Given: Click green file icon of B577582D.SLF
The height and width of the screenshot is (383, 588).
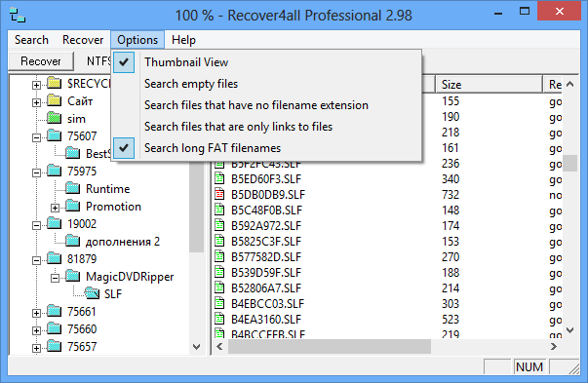Looking at the screenshot, I should 219,256.
